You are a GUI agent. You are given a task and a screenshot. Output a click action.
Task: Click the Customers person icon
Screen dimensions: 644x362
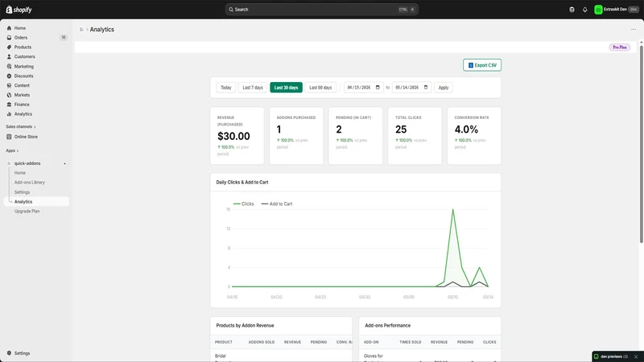pos(9,56)
